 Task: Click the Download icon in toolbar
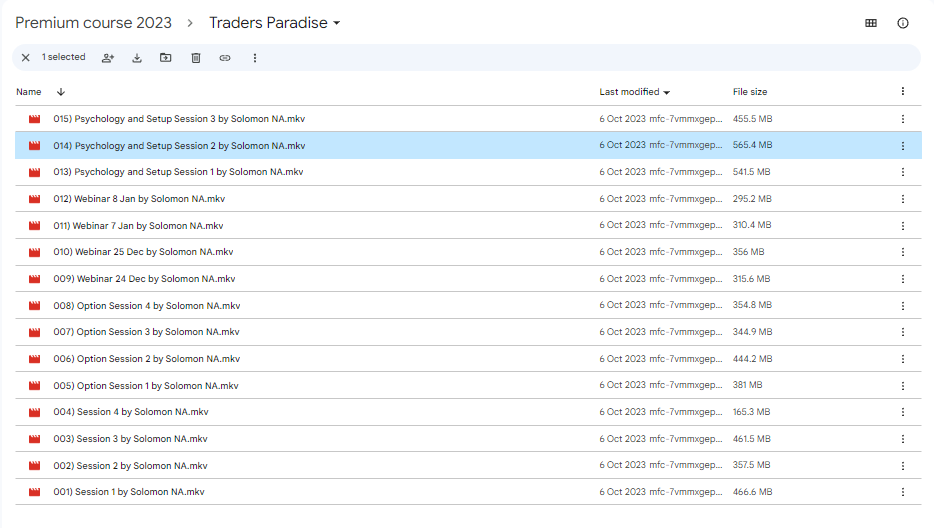(137, 58)
